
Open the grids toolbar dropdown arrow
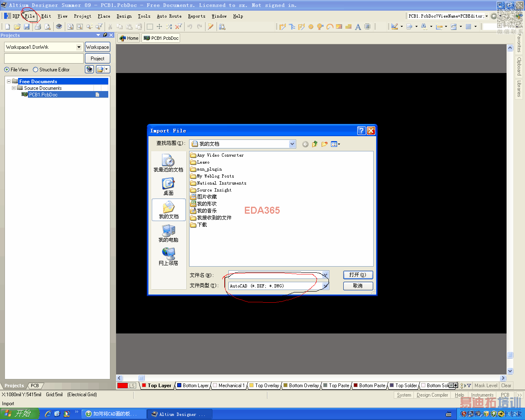coord(475,27)
